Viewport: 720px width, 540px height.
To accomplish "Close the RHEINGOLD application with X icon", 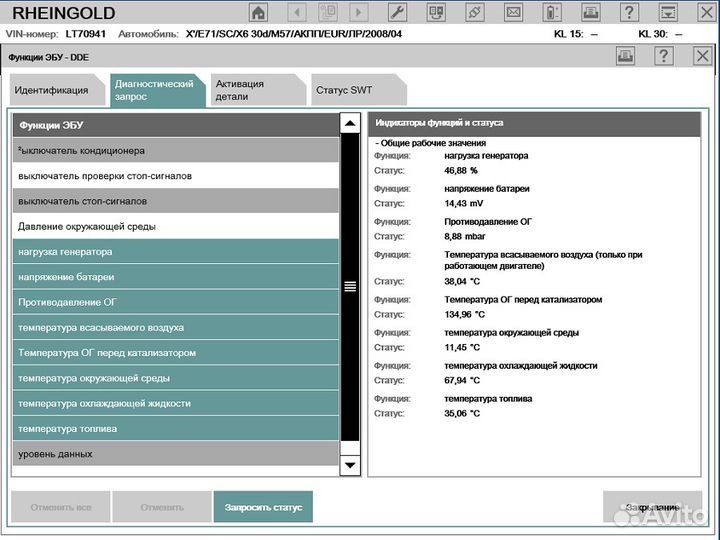I will pyautogui.click(x=707, y=12).
